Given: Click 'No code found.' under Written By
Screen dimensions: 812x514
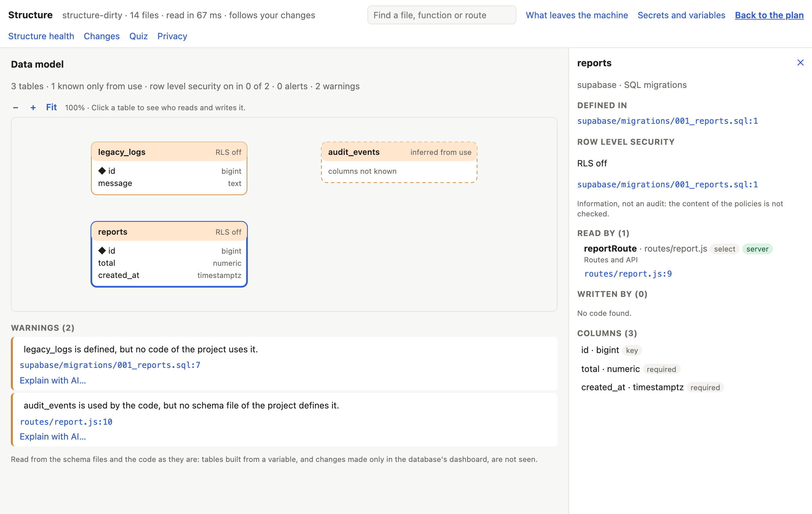Looking at the screenshot, I should coord(604,313).
